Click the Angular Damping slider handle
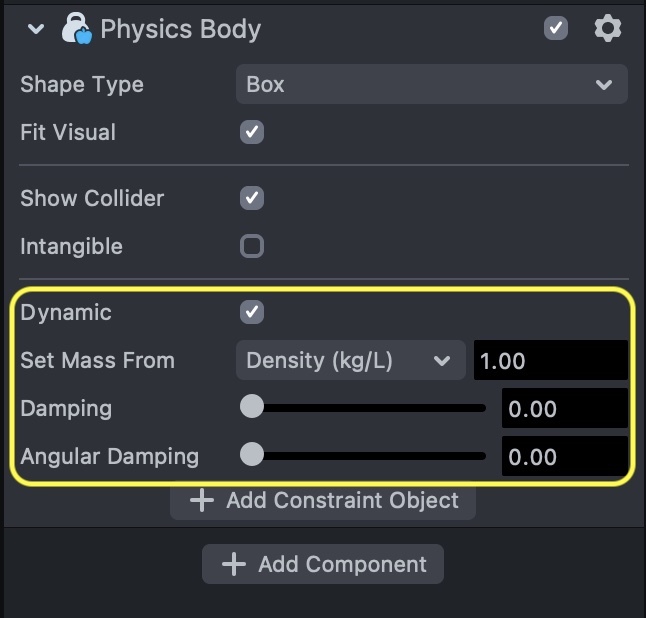This screenshot has height=618, width=646. [252, 456]
